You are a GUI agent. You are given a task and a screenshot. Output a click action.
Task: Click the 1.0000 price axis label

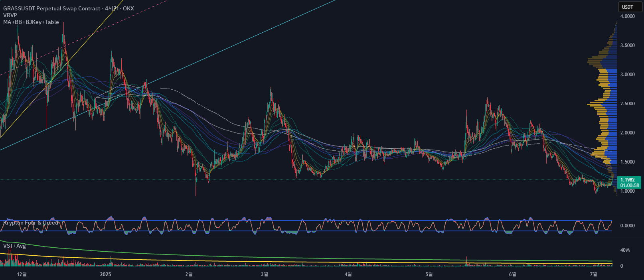(627, 191)
